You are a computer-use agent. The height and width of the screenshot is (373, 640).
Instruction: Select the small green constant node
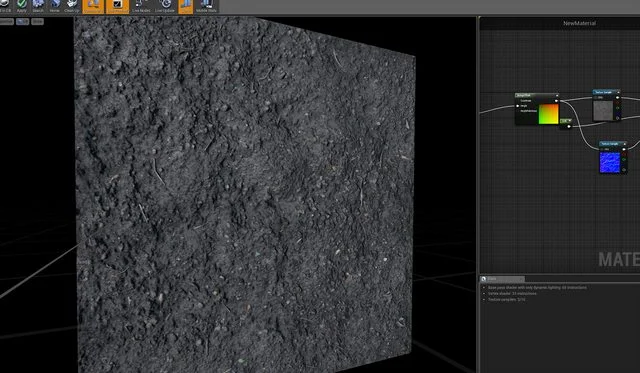[x=566, y=121]
